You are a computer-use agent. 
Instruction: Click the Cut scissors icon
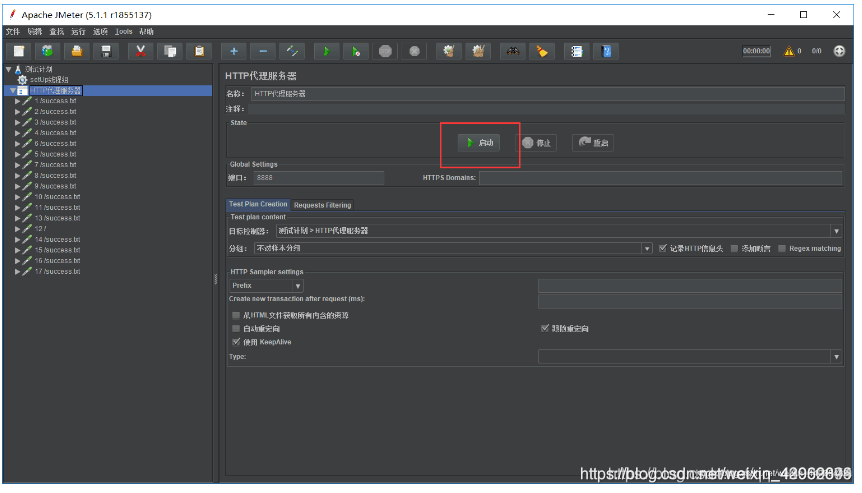point(141,52)
